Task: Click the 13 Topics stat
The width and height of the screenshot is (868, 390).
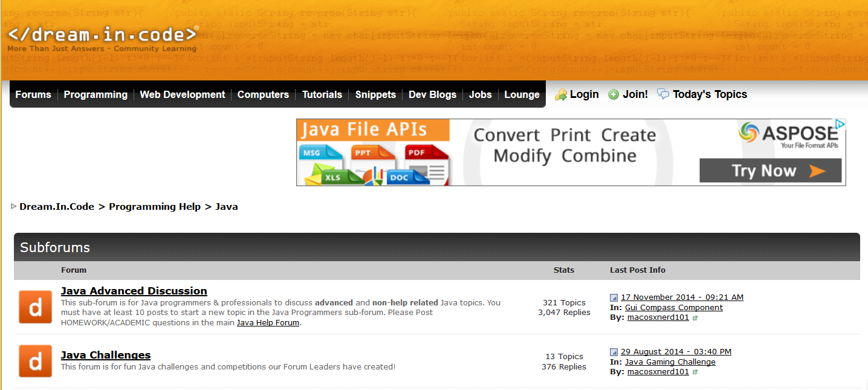Action: 564,357
